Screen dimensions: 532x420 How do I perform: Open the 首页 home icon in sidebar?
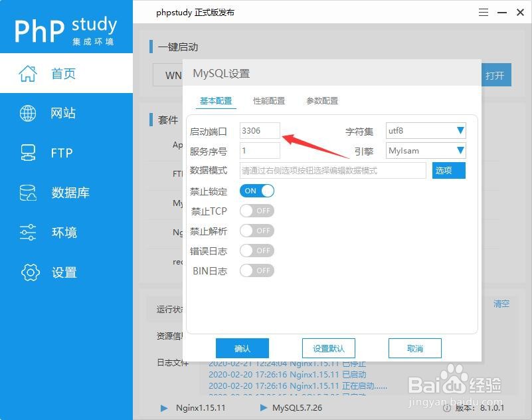coord(27,74)
